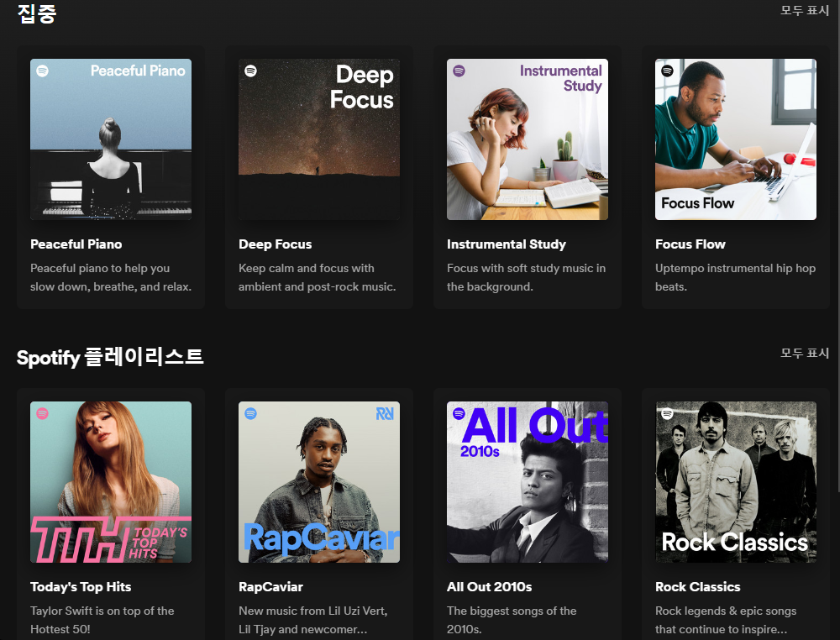Open the Deep Focus cover art
The image size is (840, 640).
click(319, 139)
